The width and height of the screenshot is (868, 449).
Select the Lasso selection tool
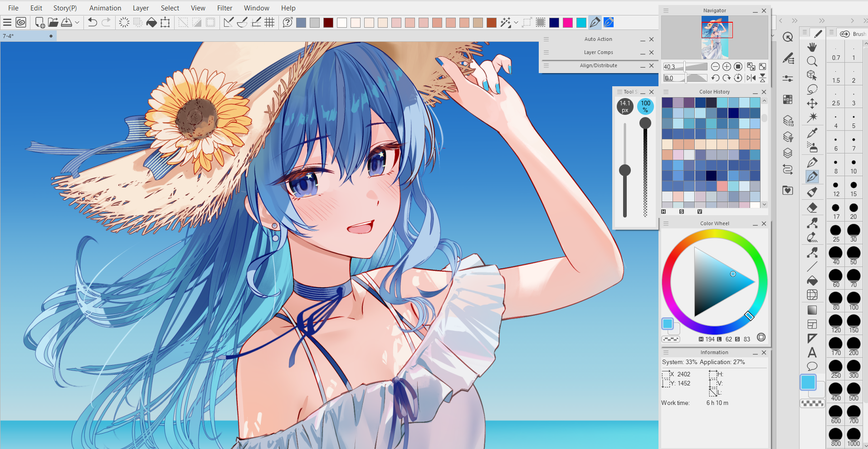[812, 89]
